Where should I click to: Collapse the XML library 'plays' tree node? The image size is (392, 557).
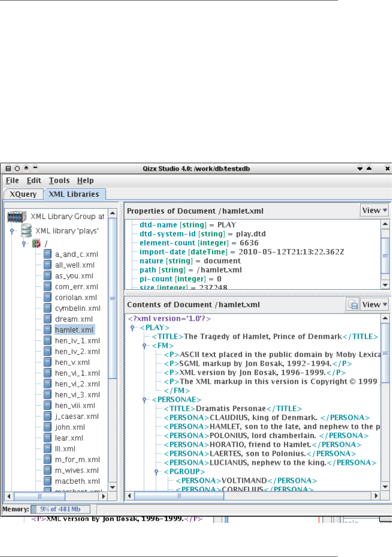(12, 231)
